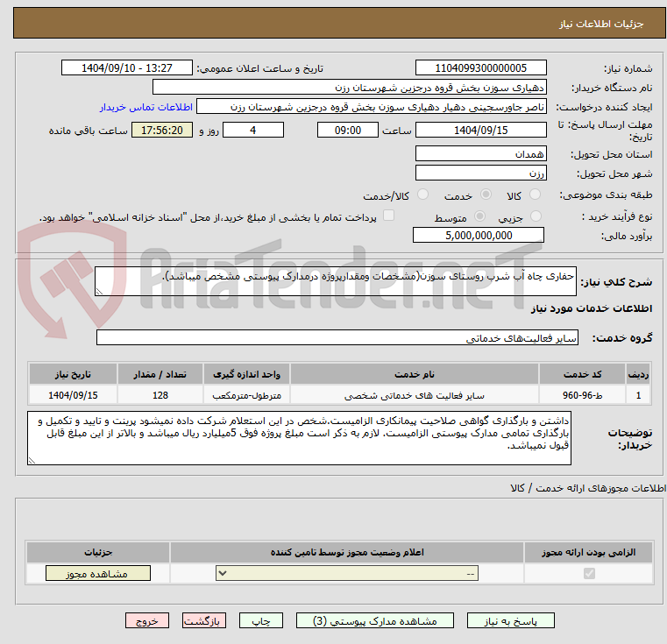Click the resize handle of description box
Viewport: 667px width, 644px height.
tap(99, 292)
